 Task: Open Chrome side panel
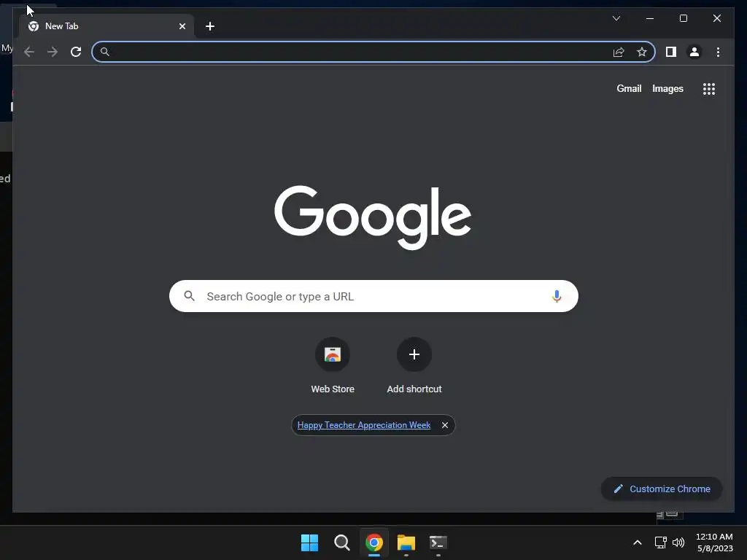click(x=671, y=52)
